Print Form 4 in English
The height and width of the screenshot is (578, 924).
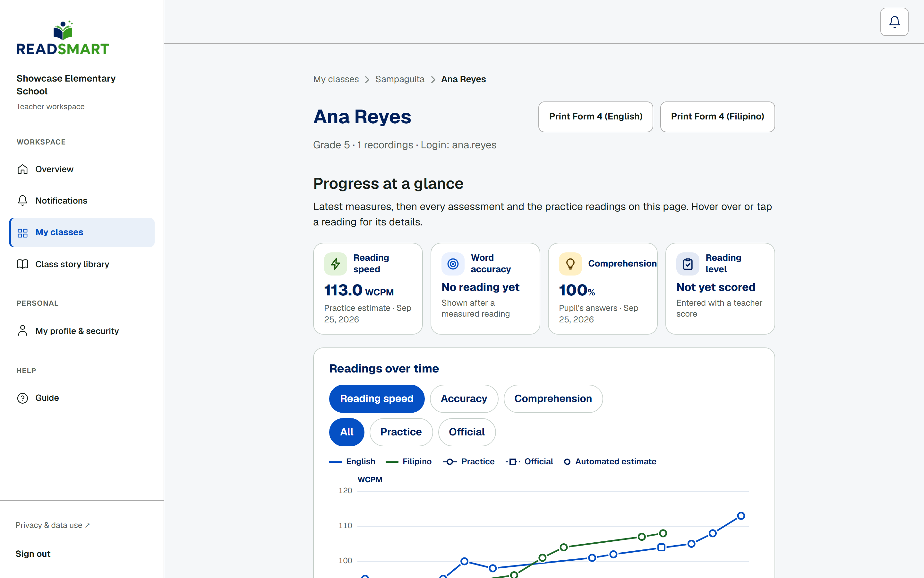[596, 117]
